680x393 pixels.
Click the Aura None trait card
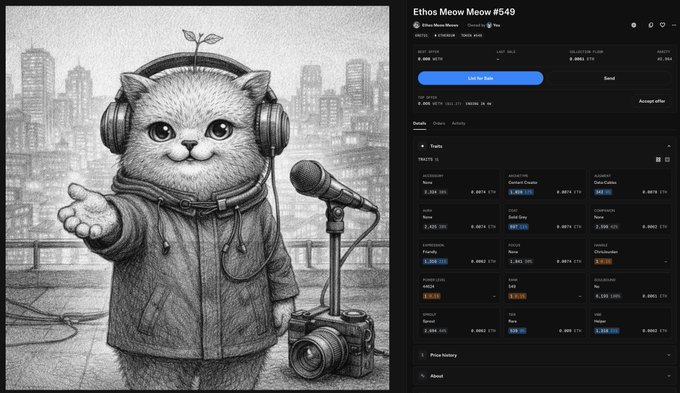tap(458, 219)
